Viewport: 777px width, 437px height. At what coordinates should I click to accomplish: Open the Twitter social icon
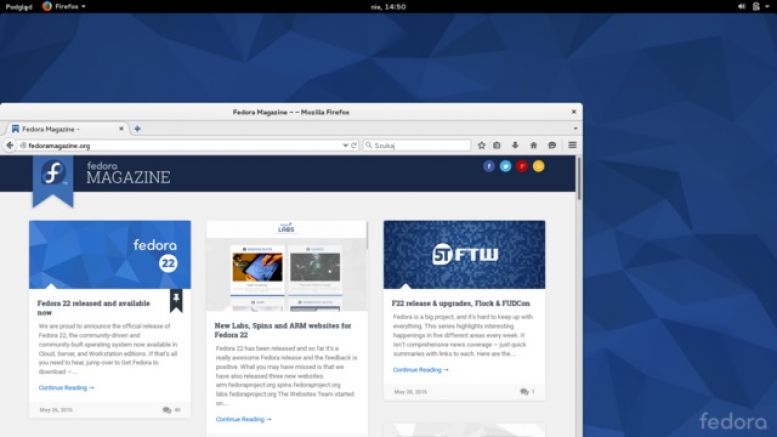pyautogui.click(x=505, y=166)
